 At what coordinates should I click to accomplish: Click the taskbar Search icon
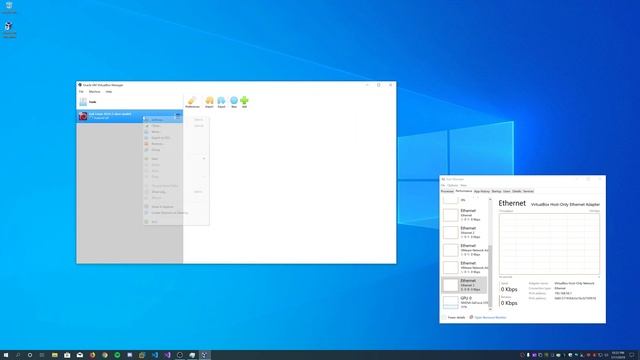pyautogui.click(x=18, y=355)
